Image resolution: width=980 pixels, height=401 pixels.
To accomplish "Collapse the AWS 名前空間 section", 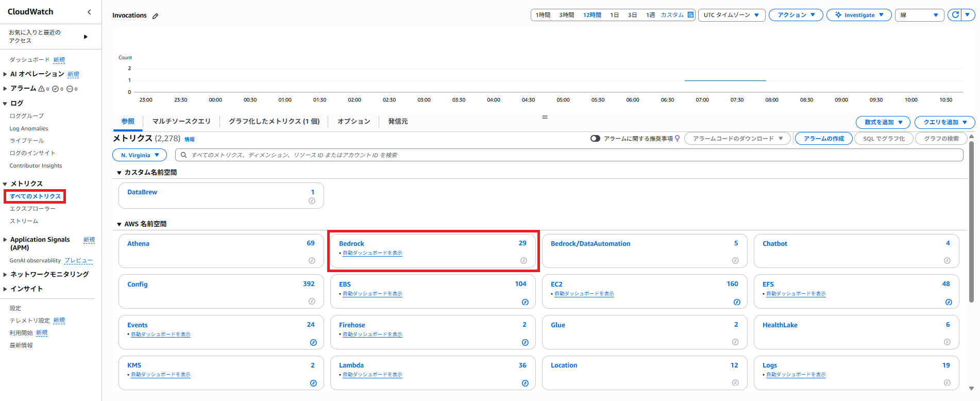I will 119,224.
